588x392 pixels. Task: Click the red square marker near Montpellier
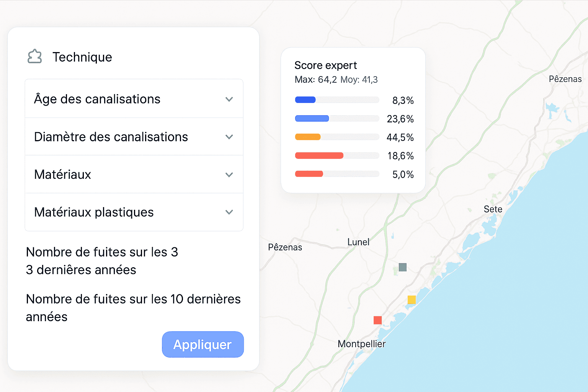tap(377, 320)
